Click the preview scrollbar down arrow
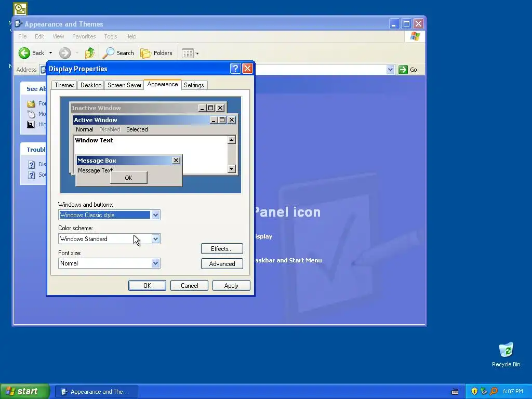 [232, 169]
